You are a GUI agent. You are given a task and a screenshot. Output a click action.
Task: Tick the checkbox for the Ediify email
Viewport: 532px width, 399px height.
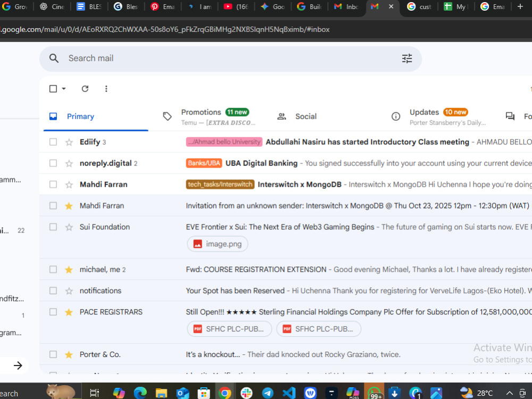(x=53, y=142)
